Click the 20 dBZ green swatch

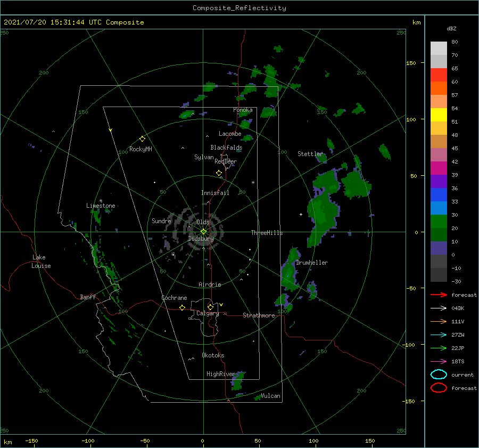coord(439,221)
